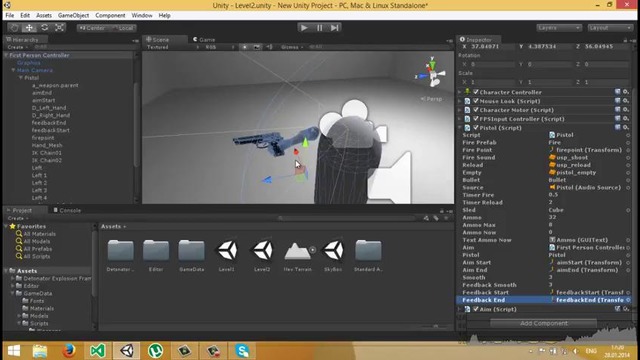This screenshot has height=360, width=640.
Task: Disable the FPSInput Controller script checkbox
Action: click(476, 119)
